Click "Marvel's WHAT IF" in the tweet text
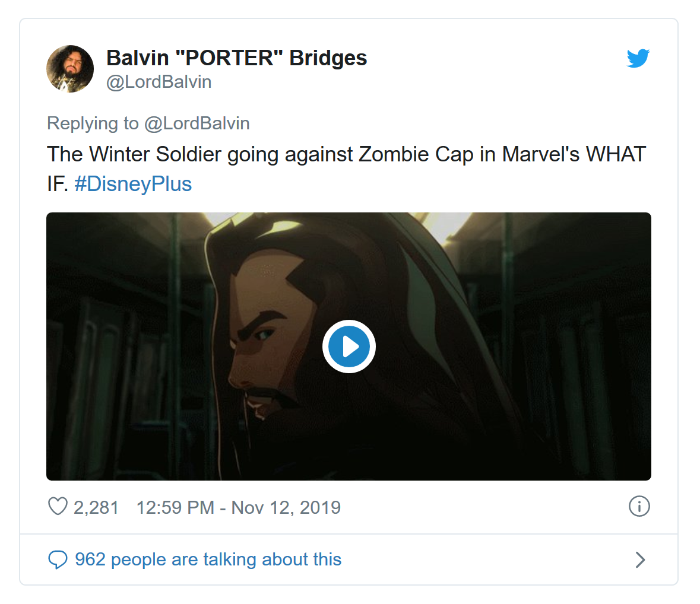700x604 pixels. coord(573,154)
